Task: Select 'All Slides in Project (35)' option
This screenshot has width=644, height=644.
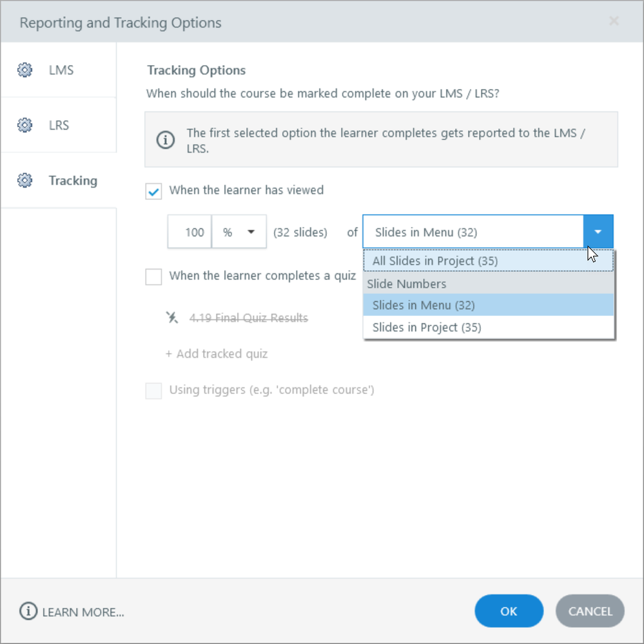Action: (435, 261)
